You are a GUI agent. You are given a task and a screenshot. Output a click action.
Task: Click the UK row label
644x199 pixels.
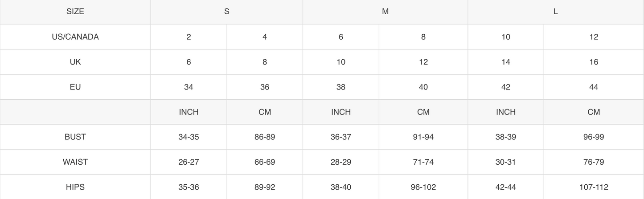[x=75, y=62]
